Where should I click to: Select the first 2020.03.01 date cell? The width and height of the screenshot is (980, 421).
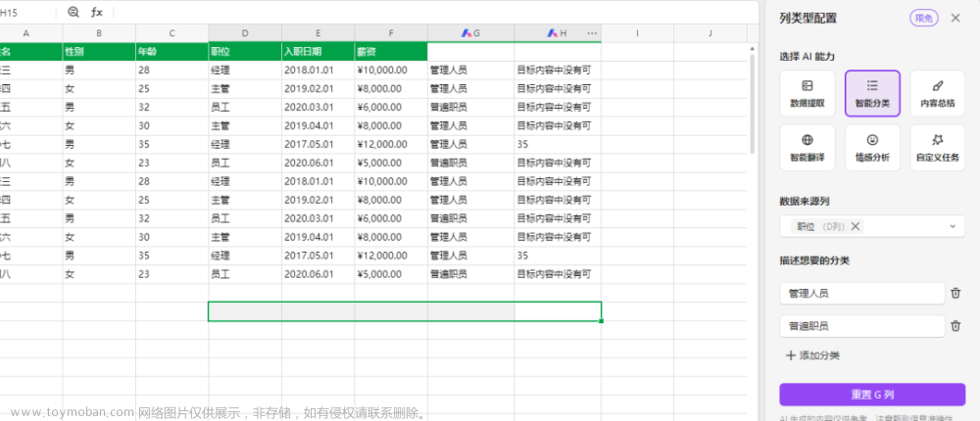coord(318,108)
